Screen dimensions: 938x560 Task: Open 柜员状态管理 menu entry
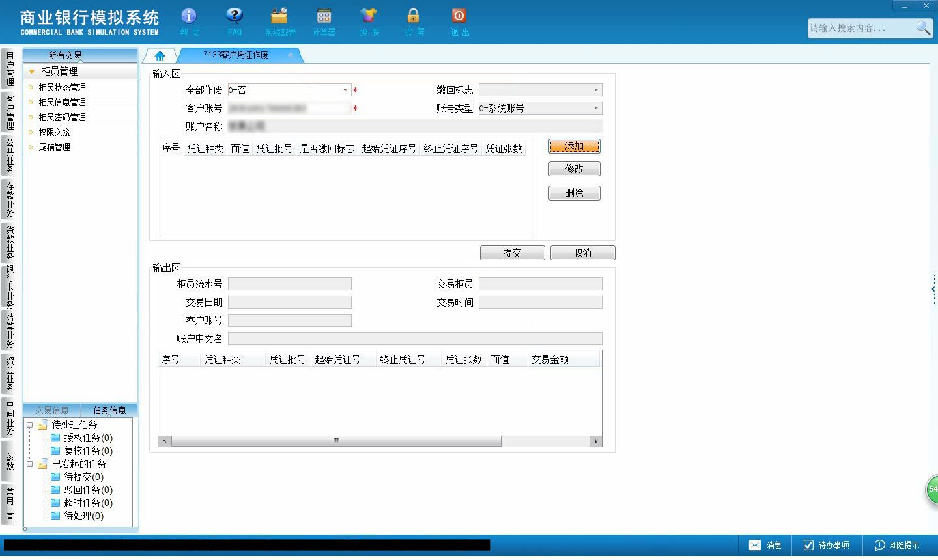62,87
